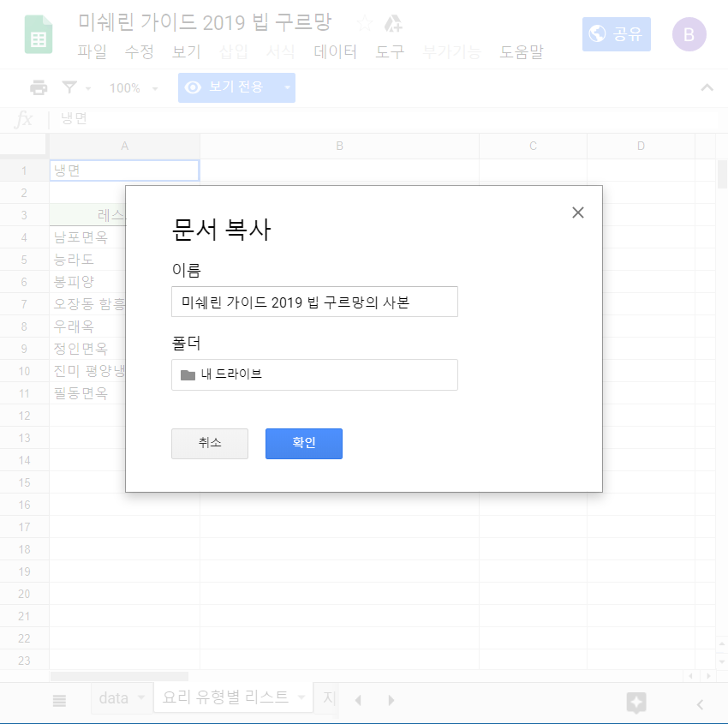Open the 파일 menu
Image resolution: width=728 pixels, height=724 pixels.
[92, 51]
